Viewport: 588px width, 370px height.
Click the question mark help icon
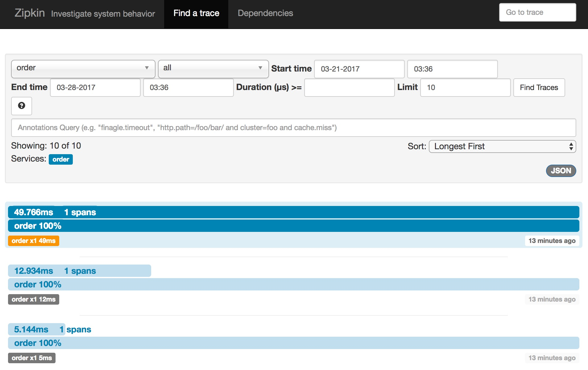click(22, 106)
